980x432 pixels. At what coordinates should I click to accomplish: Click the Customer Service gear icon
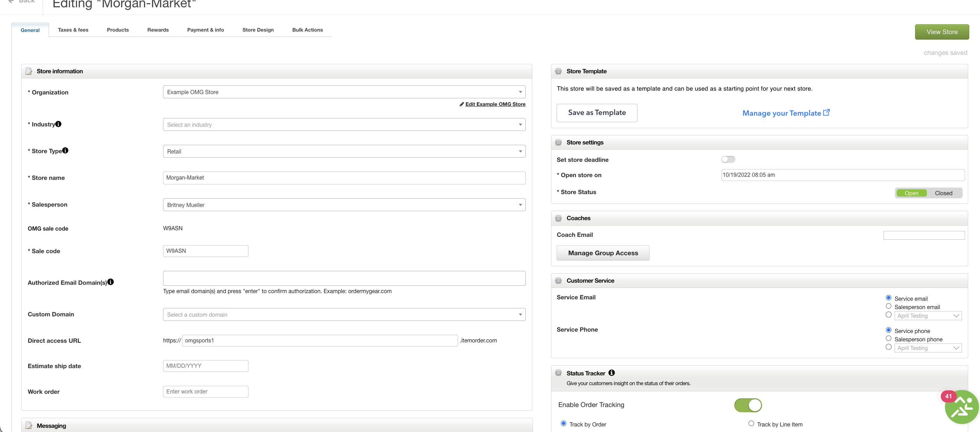pyautogui.click(x=558, y=281)
